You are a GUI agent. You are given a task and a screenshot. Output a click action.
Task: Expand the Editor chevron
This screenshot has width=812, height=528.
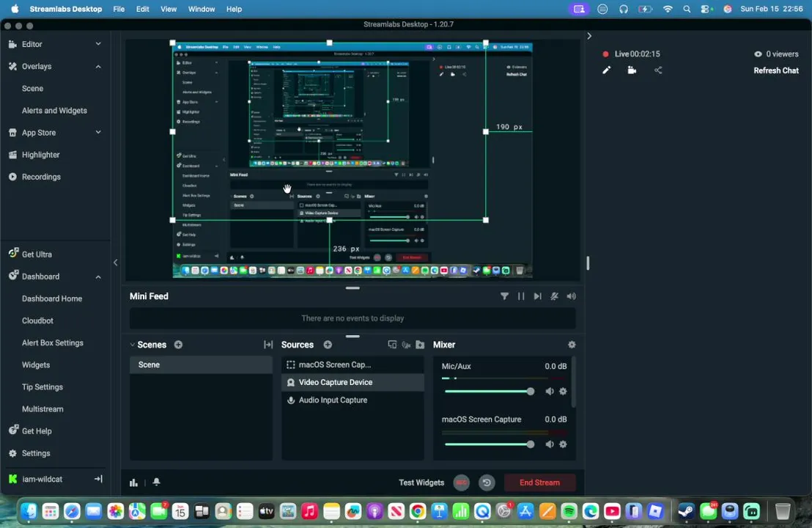[98, 44]
